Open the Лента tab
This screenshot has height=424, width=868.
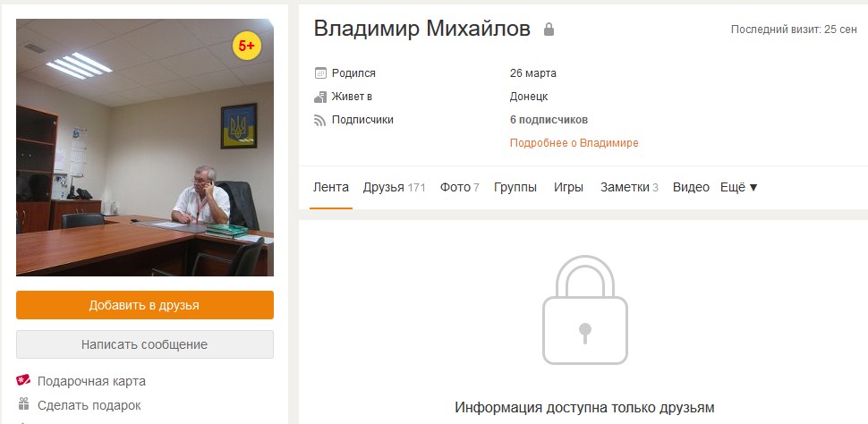tap(331, 187)
